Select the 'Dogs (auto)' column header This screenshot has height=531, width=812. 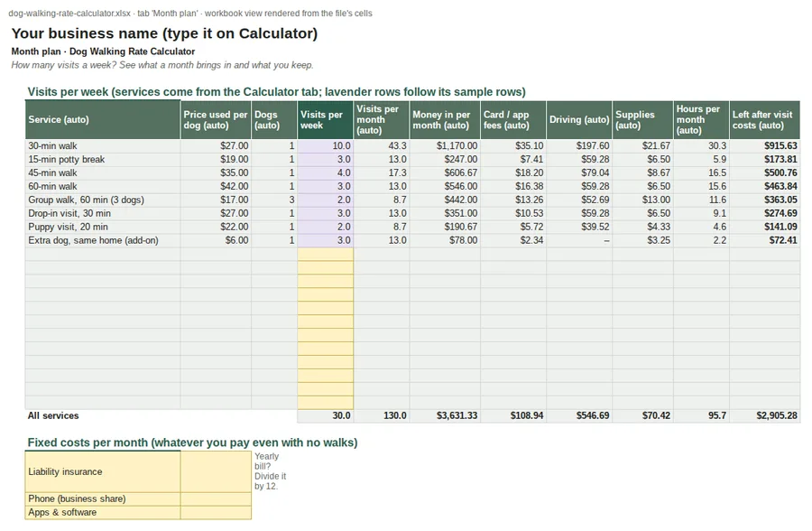point(274,120)
